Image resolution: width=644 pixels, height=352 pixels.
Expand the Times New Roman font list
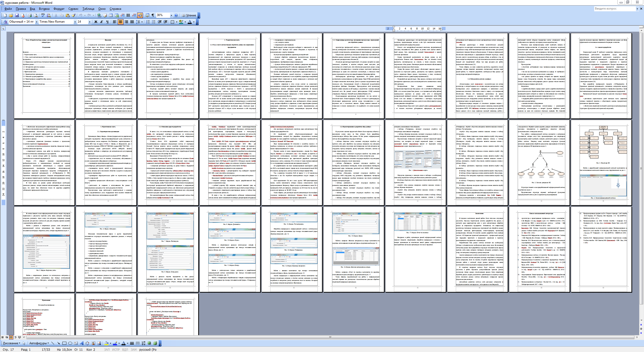tap(75, 22)
